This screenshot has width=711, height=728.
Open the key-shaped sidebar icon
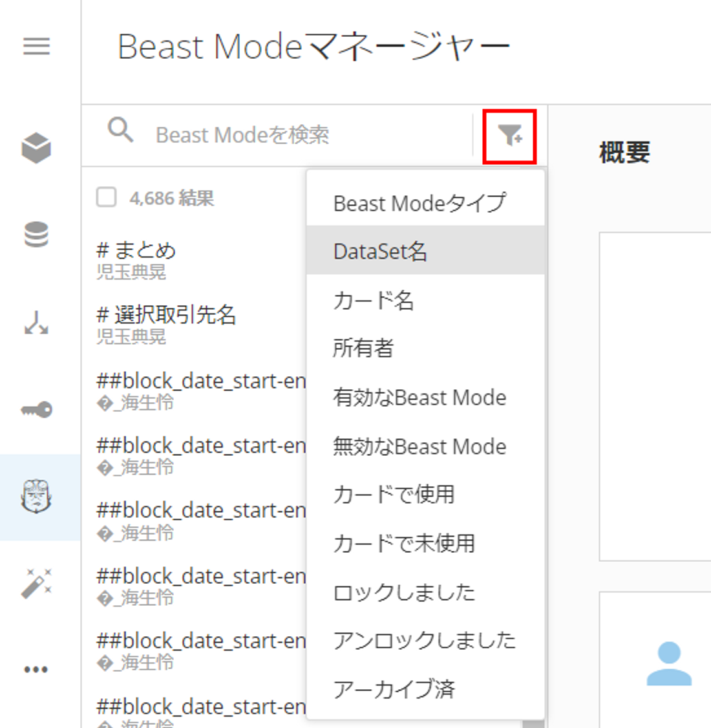[x=37, y=409]
